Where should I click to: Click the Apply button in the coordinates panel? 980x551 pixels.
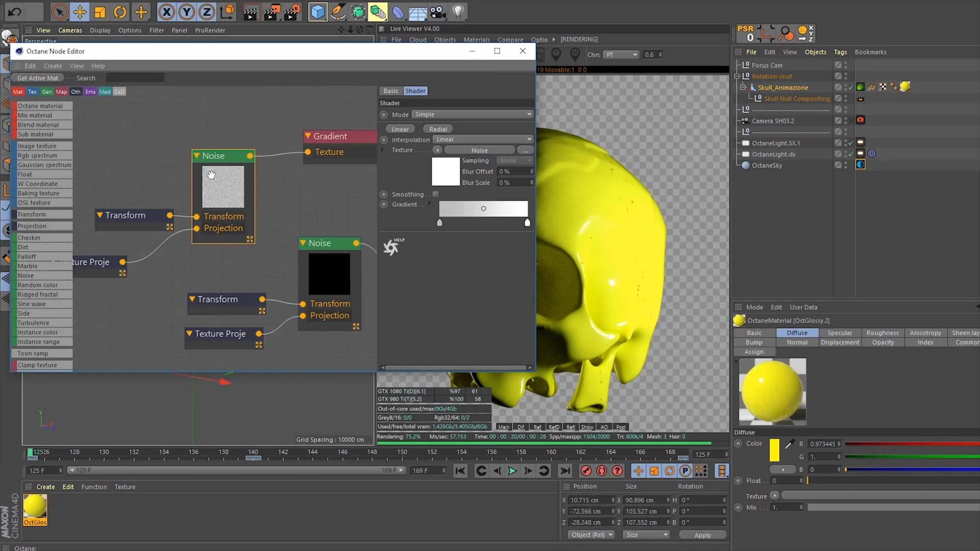[703, 535]
